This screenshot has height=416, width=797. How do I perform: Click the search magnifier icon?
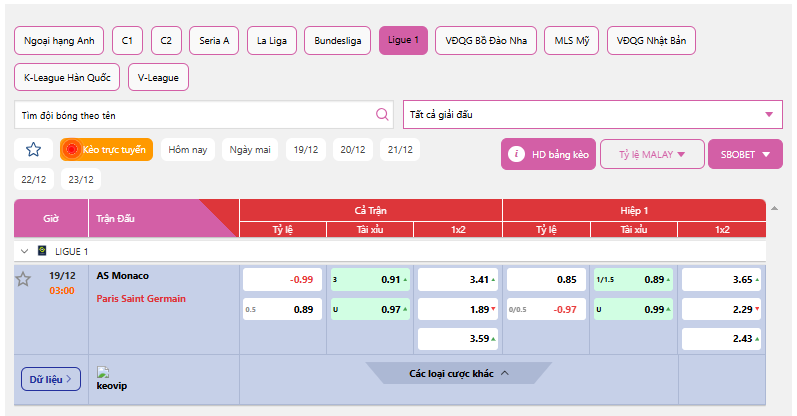click(x=382, y=114)
